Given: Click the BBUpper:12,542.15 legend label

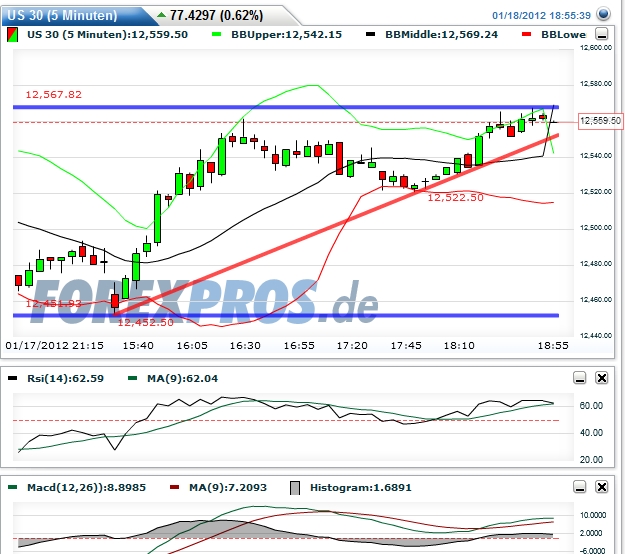Looking at the screenshot, I should point(287,35).
